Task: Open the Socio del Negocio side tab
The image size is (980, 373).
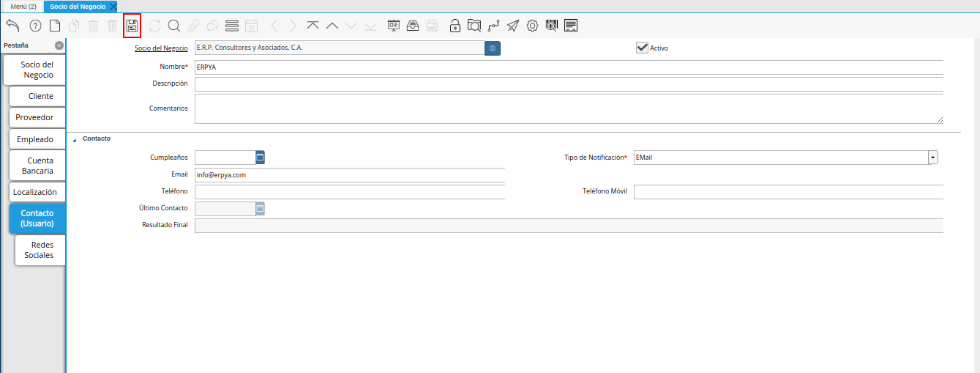Action: pos(35,70)
